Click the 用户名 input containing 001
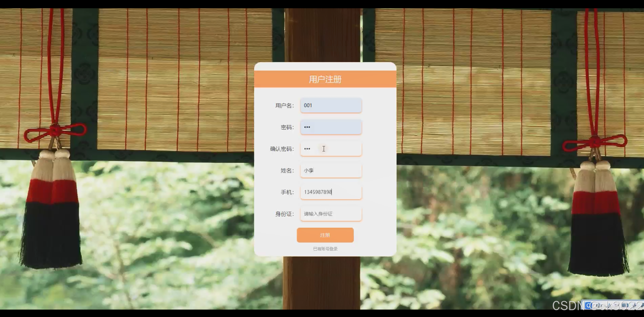 [331, 105]
